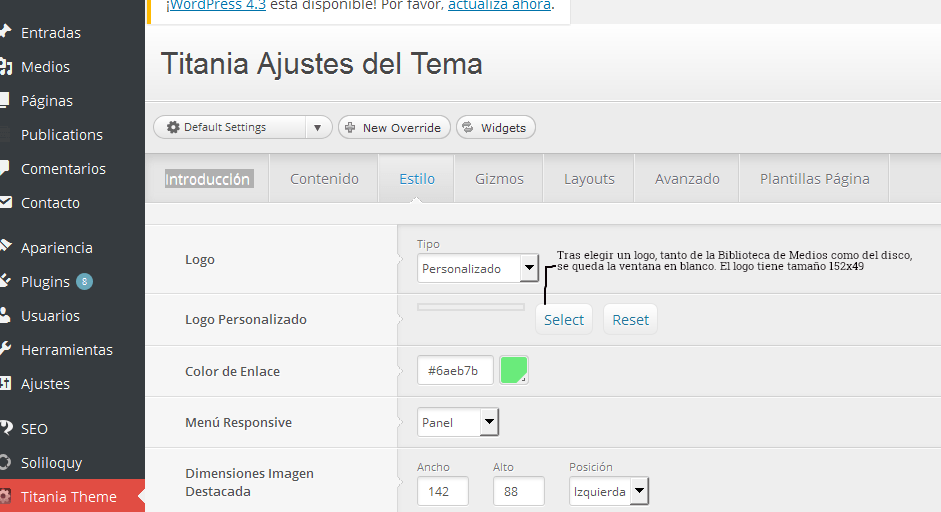
Task: Open the Logo Tipo Personalizado dropdown
Action: (478, 268)
